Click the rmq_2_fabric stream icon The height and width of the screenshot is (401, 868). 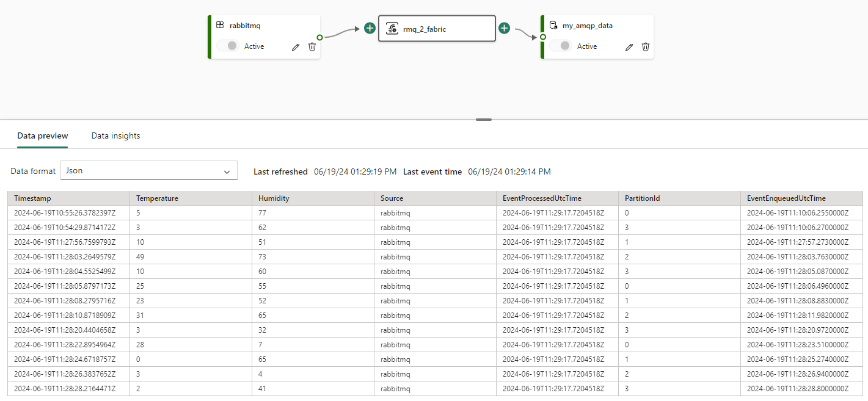[392, 29]
